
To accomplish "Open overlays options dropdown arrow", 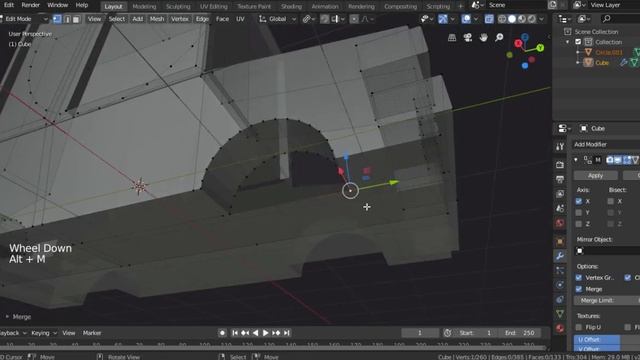I will [x=476, y=19].
